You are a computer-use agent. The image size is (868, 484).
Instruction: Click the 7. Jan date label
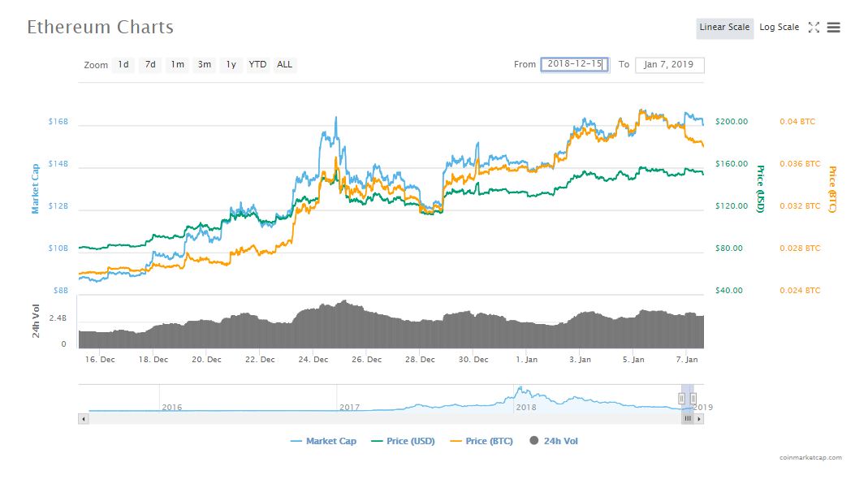pos(687,360)
